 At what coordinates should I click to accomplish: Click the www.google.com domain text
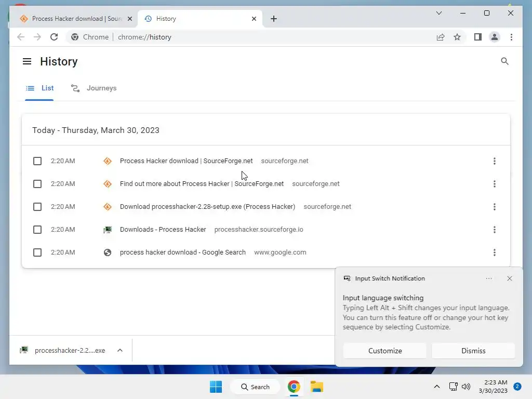pos(280,252)
